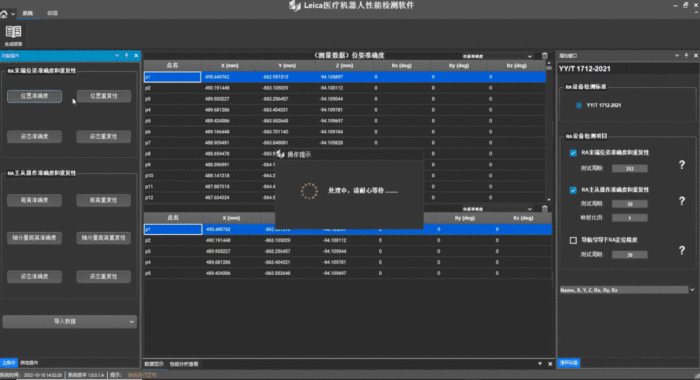Image resolution: width=700 pixels, height=380 pixels.
Task: Click the upper table scrollbar up arrow
Action: point(549,63)
